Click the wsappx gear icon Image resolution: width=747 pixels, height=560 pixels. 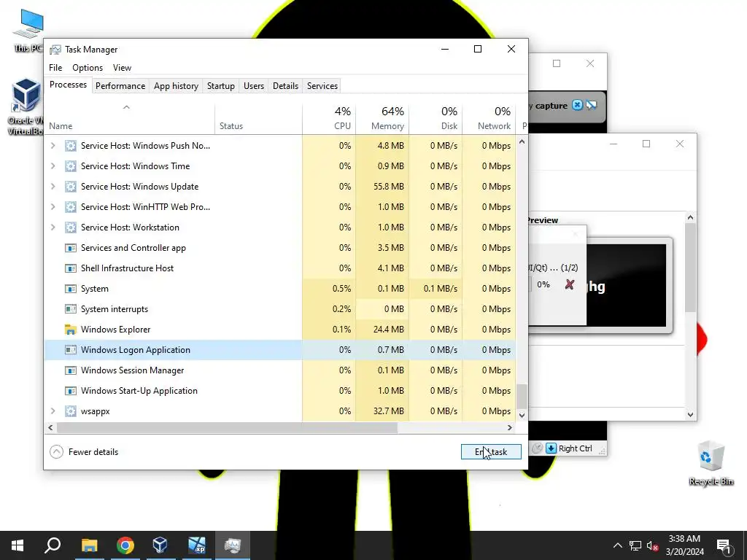point(71,411)
